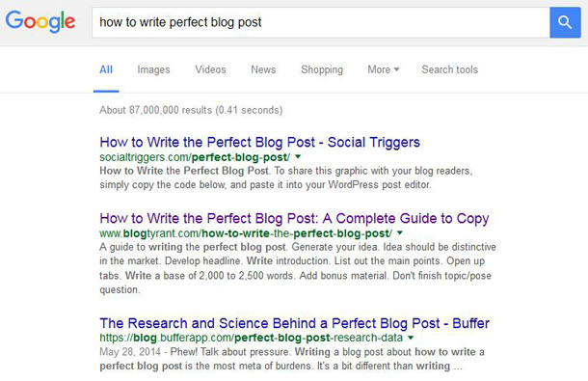Open the Complete Guide to Copy result

(x=294, y=218)
